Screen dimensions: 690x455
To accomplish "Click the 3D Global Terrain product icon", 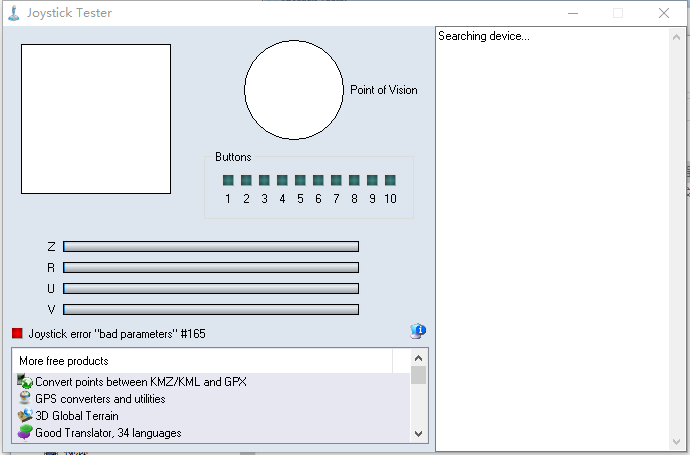I will (x=25, y=415).
